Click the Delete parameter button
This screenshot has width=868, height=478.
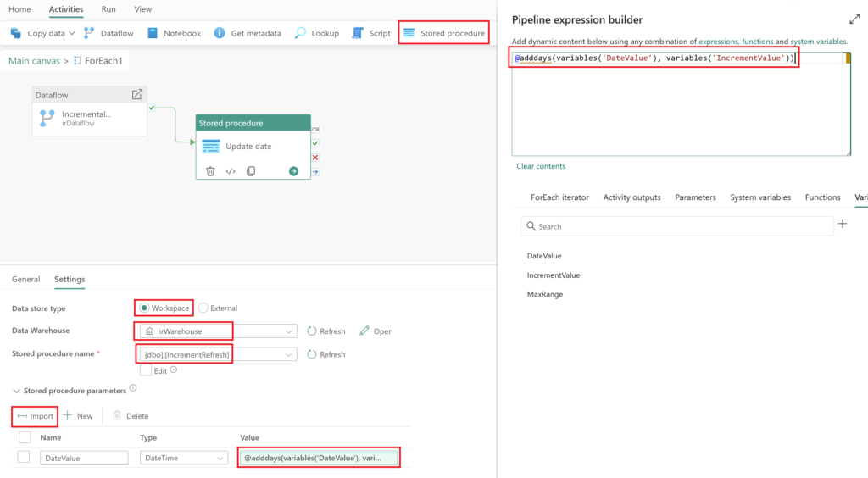tap(131, 416)
